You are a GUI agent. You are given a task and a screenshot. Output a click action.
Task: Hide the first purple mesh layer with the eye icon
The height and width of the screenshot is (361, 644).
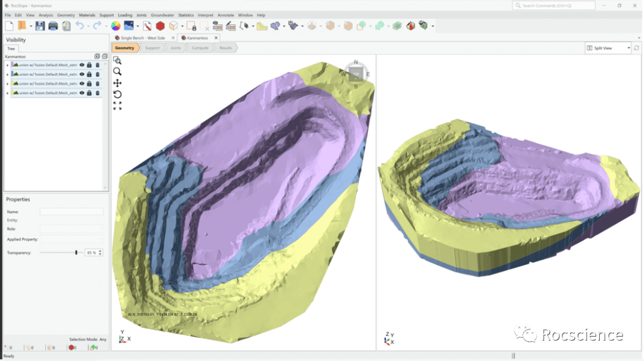(x=82, y=65)
